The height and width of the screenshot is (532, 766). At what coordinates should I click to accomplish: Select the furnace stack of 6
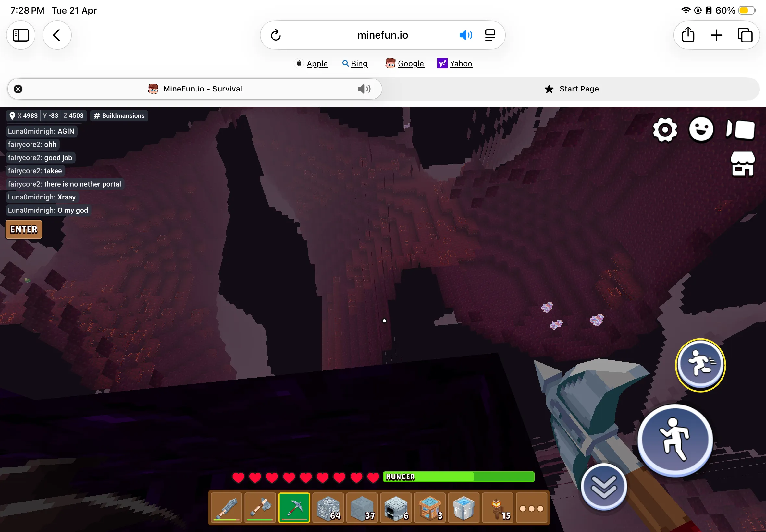[x=396, y=508]
